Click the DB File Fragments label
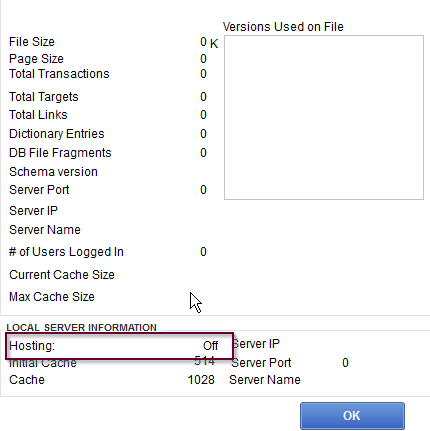 (60, 153)
